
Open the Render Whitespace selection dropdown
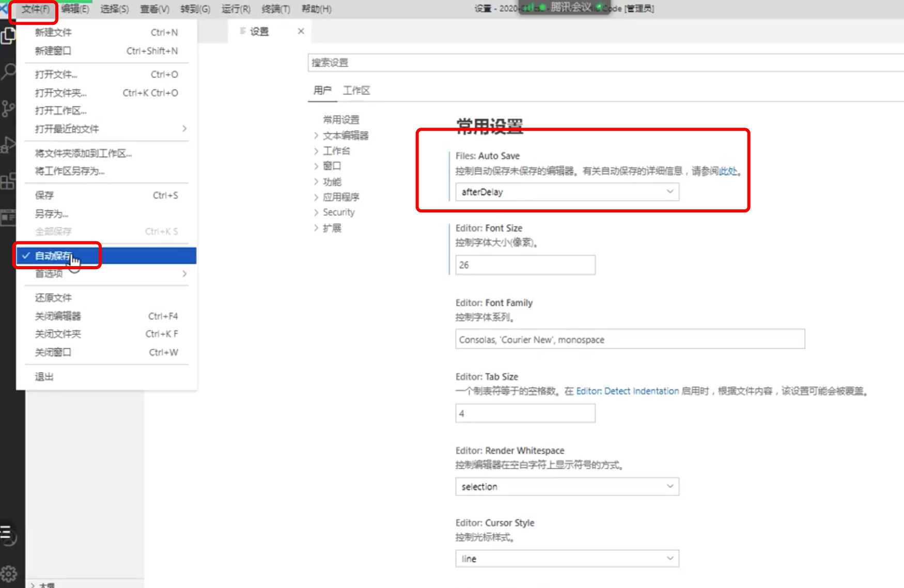(x=567, y=486)
